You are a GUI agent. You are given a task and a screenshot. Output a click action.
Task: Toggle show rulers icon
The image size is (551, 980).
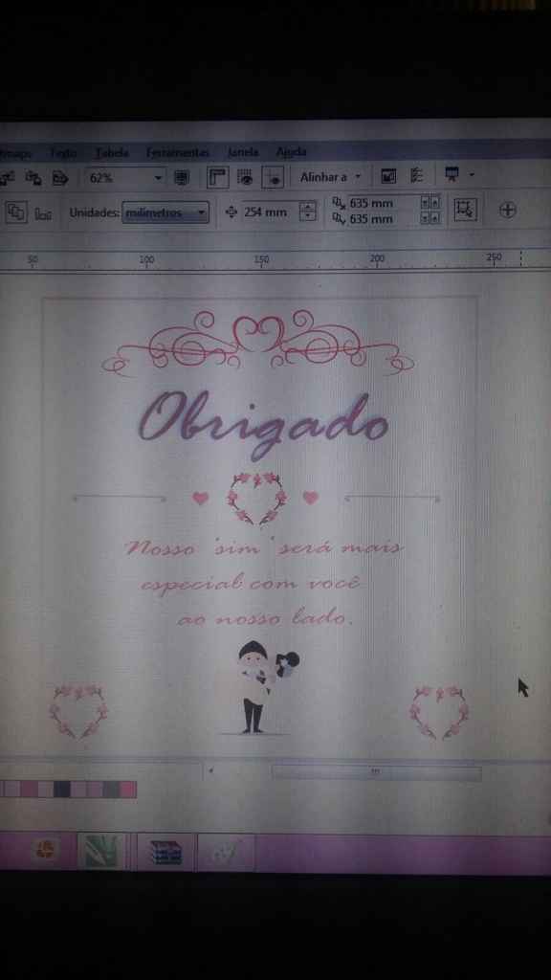click(218, 177)
